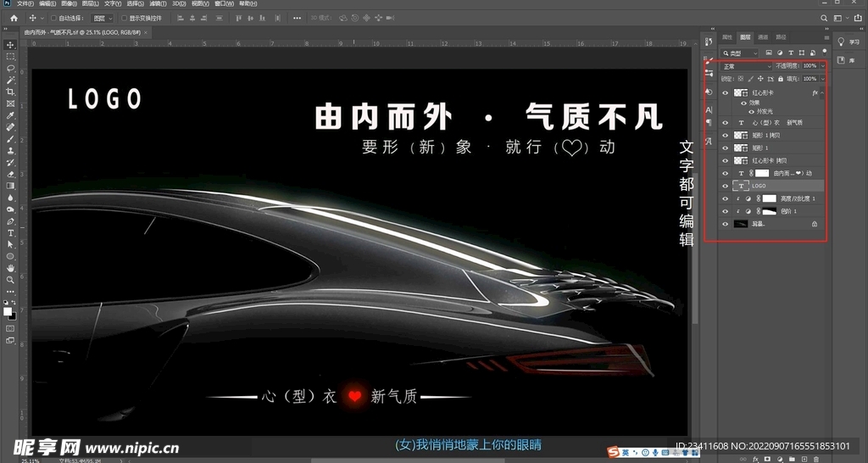The image size is (868, 463).
Task: Open the Move tool preset dropdown arrow
Action: (x=42, y=19)
